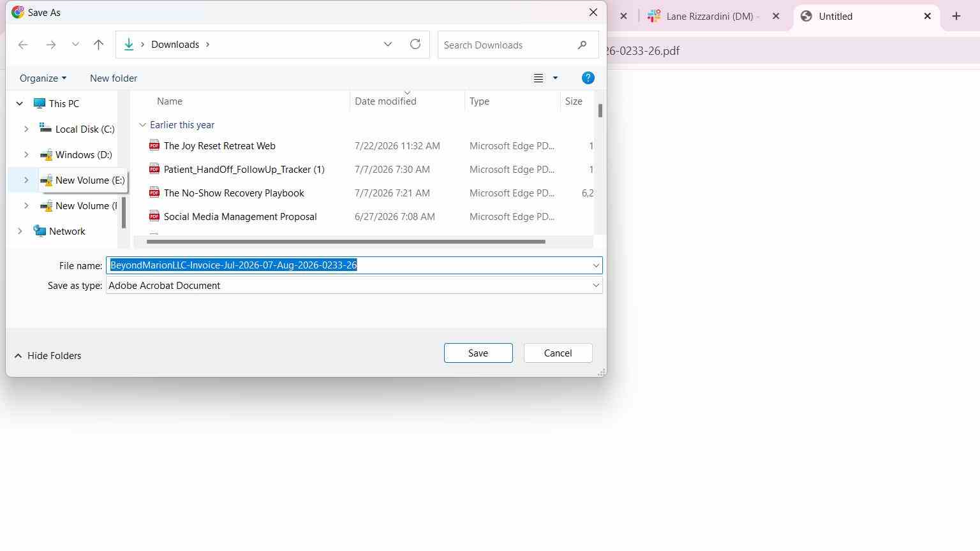The height and width of the screenshot is (551, 980).
Task: Click the search magnifier icon
Action: [x=582, y=45]
